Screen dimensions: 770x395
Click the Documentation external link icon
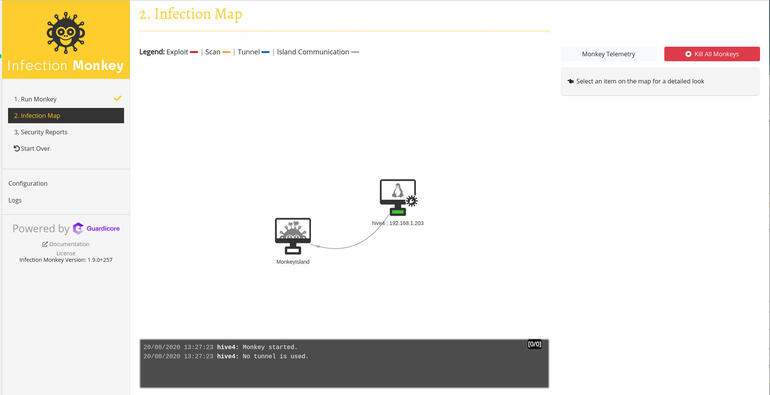coord(45,244)
